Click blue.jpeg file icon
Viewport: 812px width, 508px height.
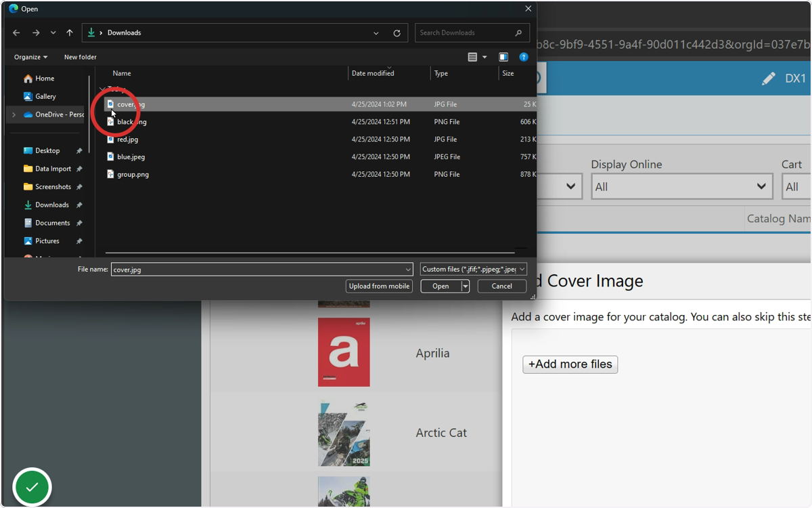point(111,156)
